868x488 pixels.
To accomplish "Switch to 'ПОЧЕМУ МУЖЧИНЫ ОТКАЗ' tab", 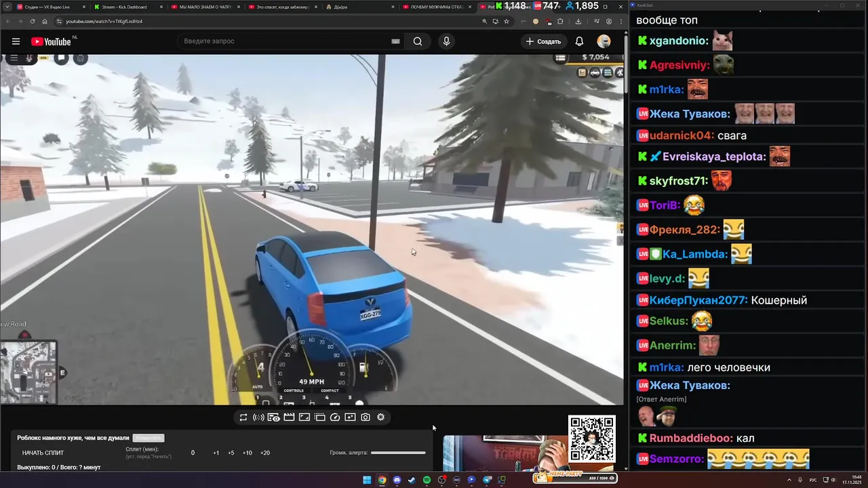I will point(436,7).
